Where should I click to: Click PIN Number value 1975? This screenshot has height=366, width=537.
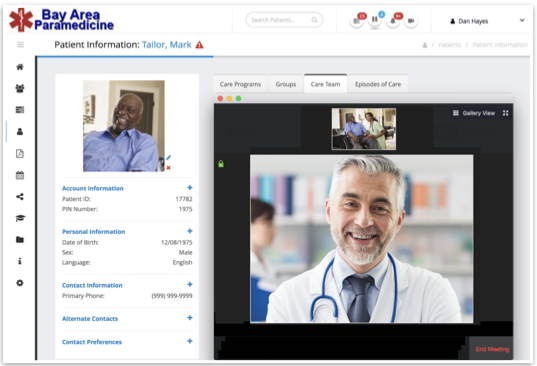point(186,209)
